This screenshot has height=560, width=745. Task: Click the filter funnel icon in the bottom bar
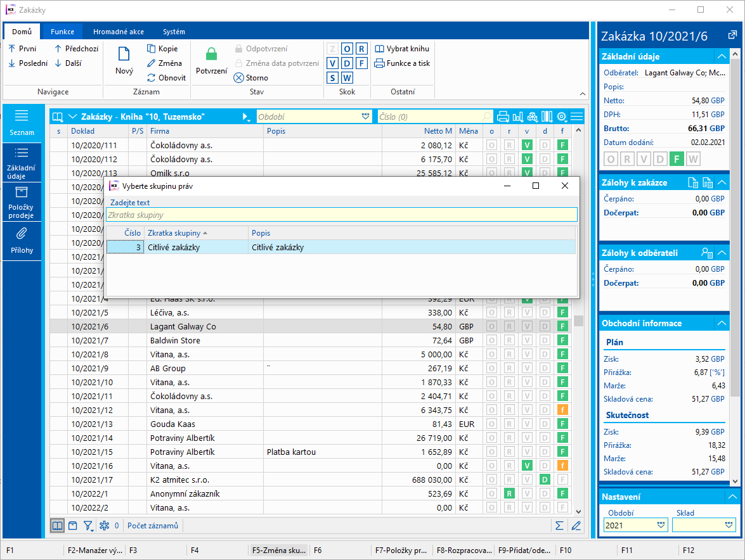pos(88,525)
